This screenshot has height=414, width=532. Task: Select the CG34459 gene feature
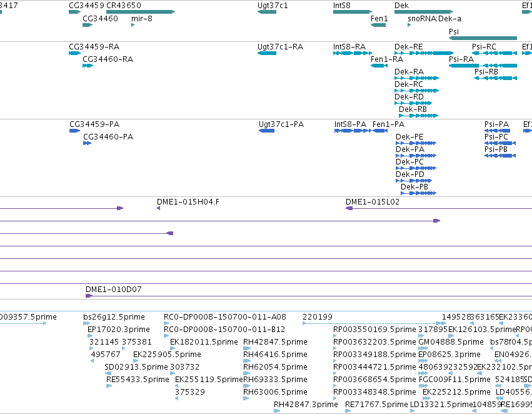(74, 12)
